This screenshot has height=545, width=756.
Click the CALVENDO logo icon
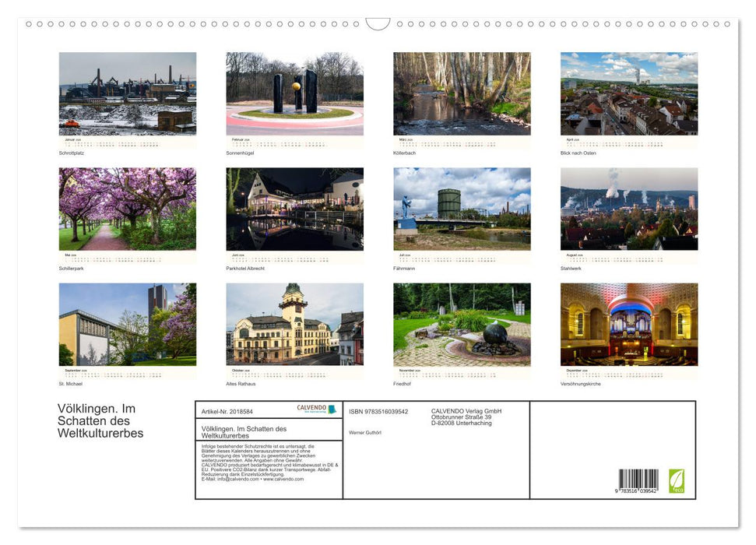point(311,407)
